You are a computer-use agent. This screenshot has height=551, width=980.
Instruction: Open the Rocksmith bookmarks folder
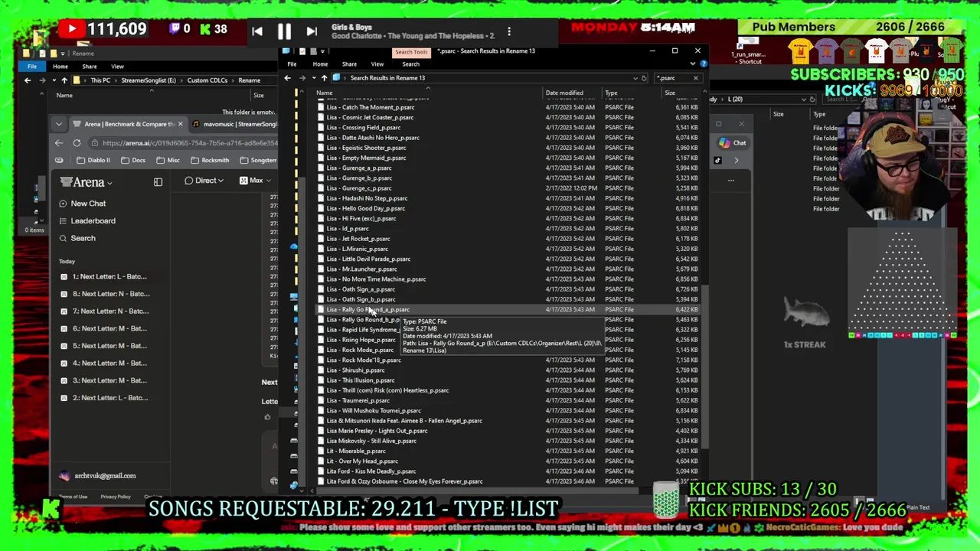point(209,160)
